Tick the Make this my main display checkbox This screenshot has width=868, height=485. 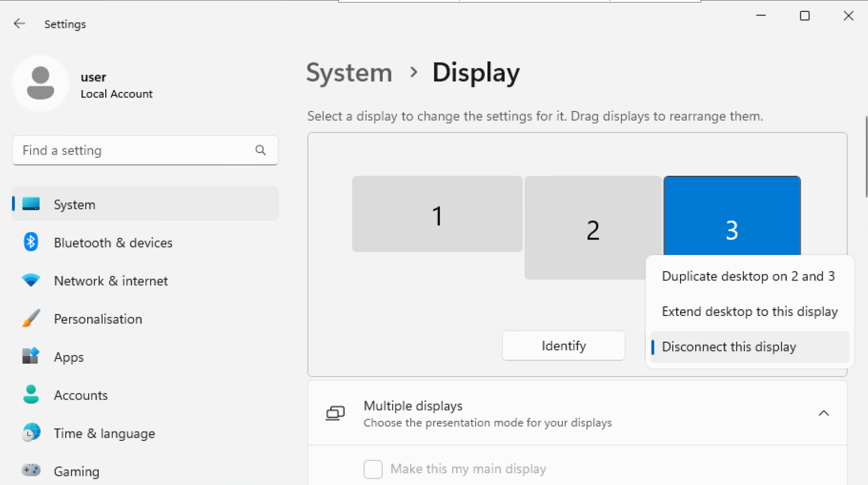(x=373, y=469)
